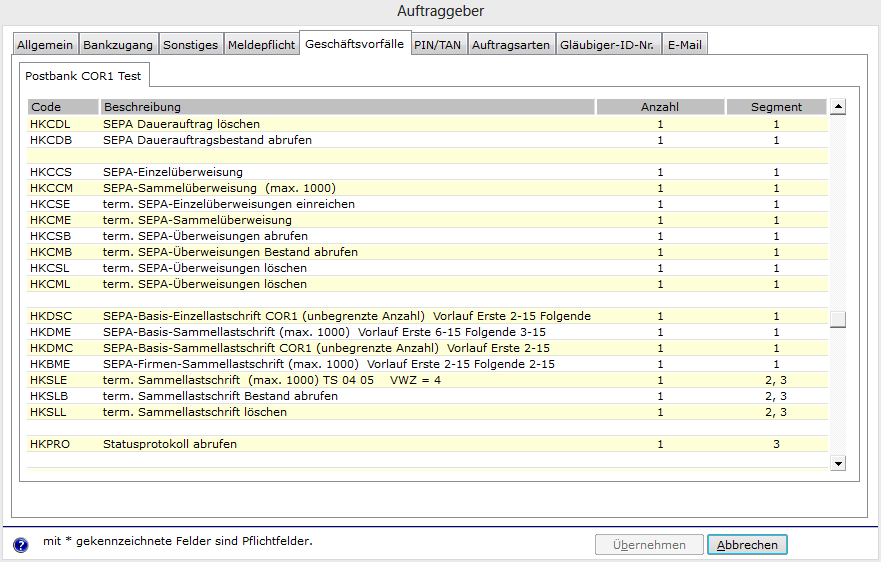
Task: Click segment value '3' in HKPRO row
Action: (776, 444)
